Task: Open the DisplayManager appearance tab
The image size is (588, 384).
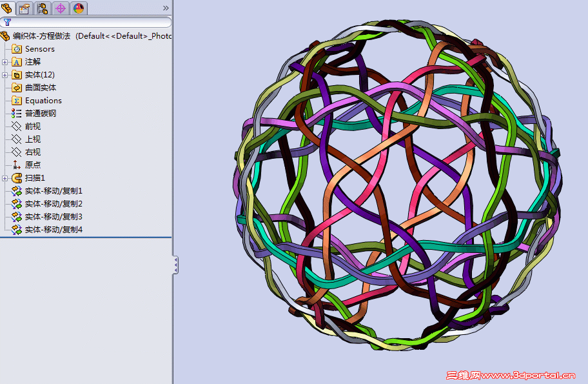Action: click(x=79, y=8)
